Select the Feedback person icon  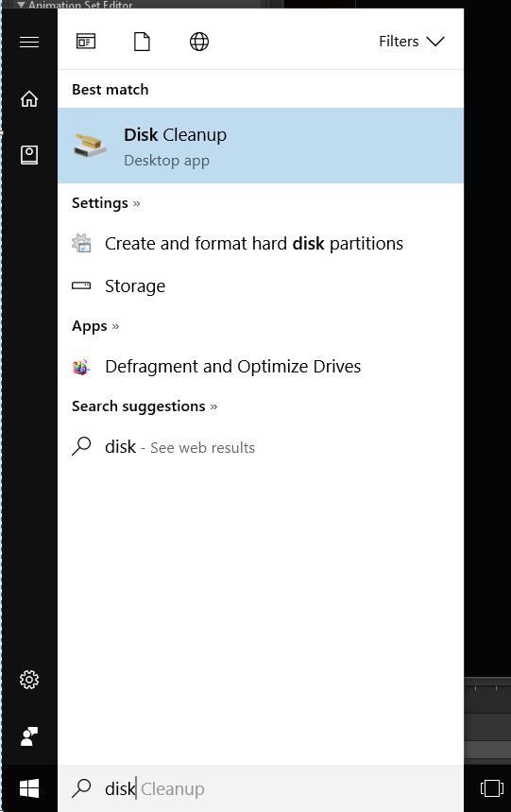pyautogui.click(x=29, y=736)
